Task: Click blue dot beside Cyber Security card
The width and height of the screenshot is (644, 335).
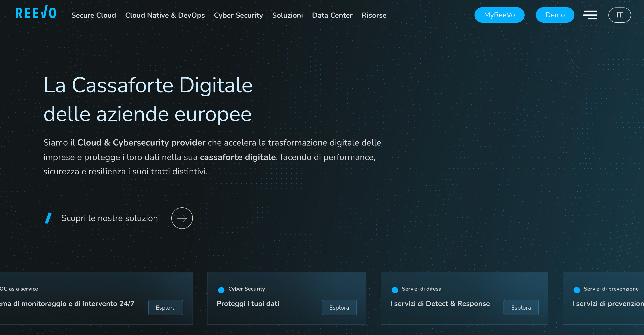Action: pyautogui.click(x=221, y=290)
